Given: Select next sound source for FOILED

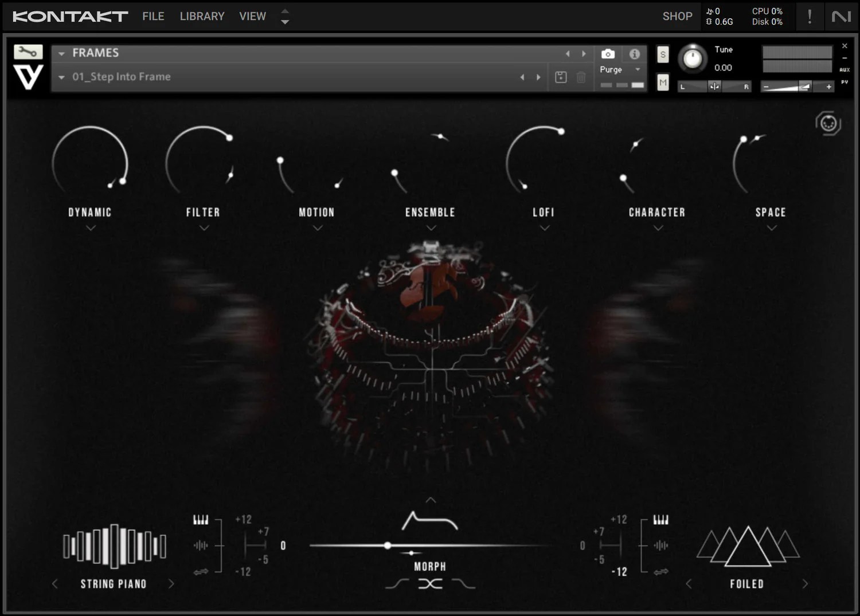Looking at the screenshot, I should tap(806, 583).
